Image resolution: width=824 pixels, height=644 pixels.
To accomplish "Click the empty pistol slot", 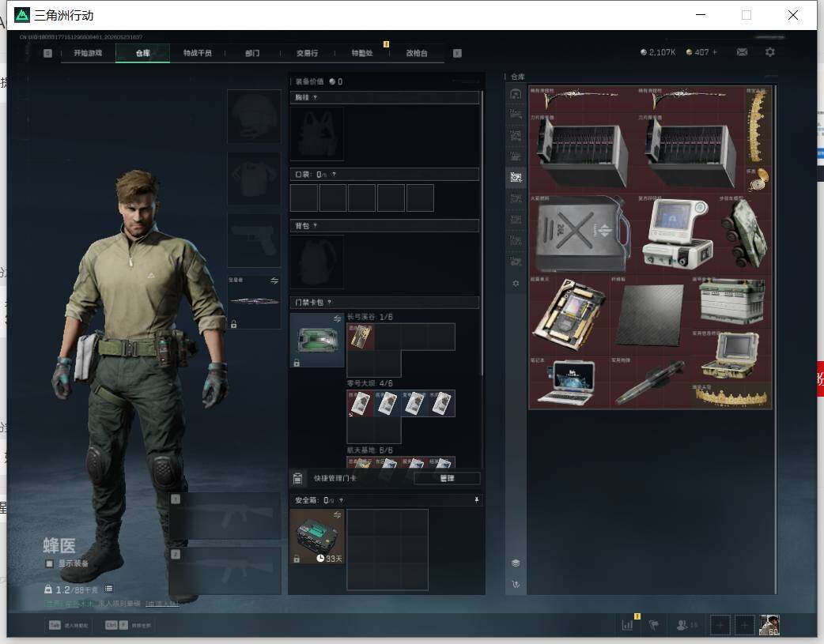I will coord(254,240).
